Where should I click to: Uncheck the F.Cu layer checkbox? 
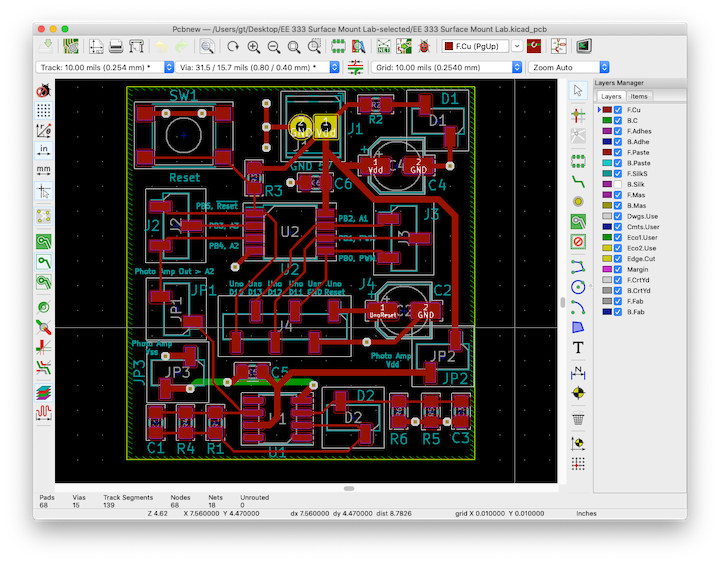click(618, 109)
